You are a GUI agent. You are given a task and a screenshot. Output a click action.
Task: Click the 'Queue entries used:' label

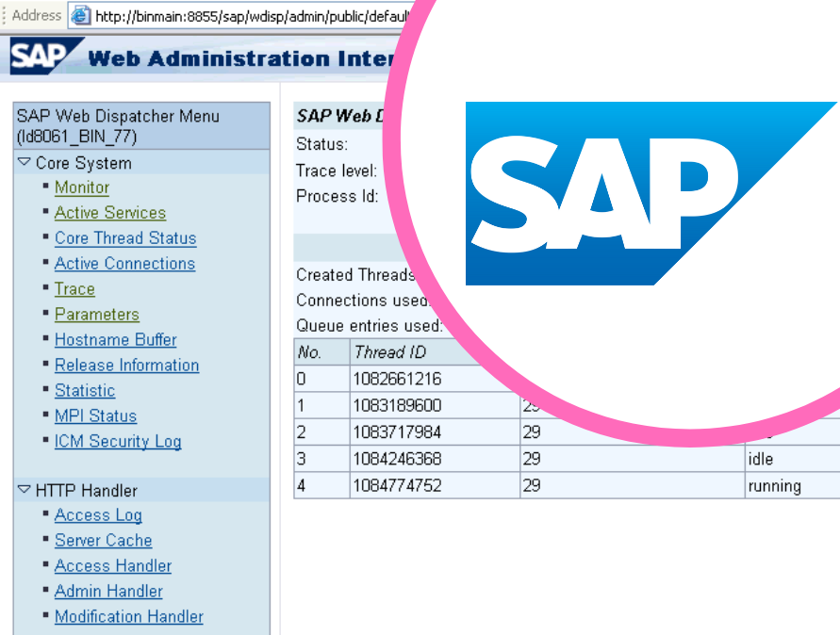click(x=370, y=326)
